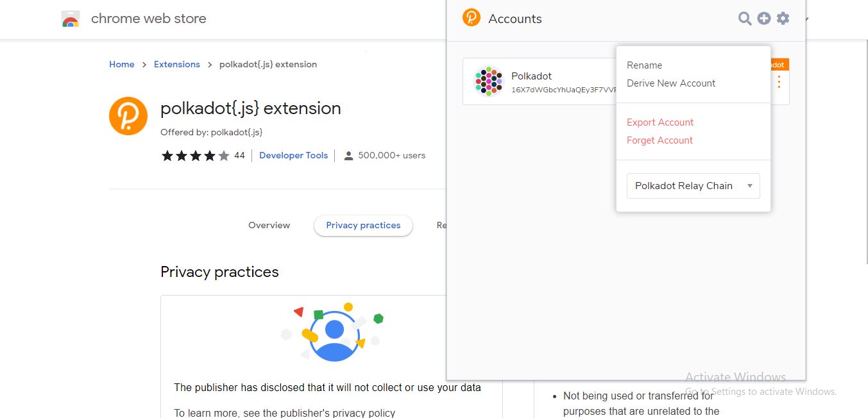The image size is (868, 418).
Task: Click the Polkadot account name
Action: point(531,76)
